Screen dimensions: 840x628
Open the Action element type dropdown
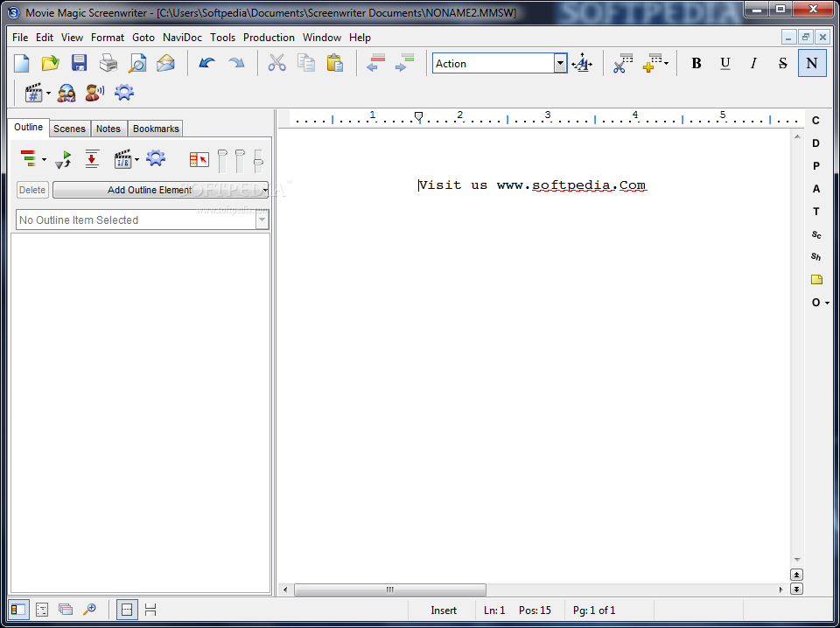coord(560,63)
